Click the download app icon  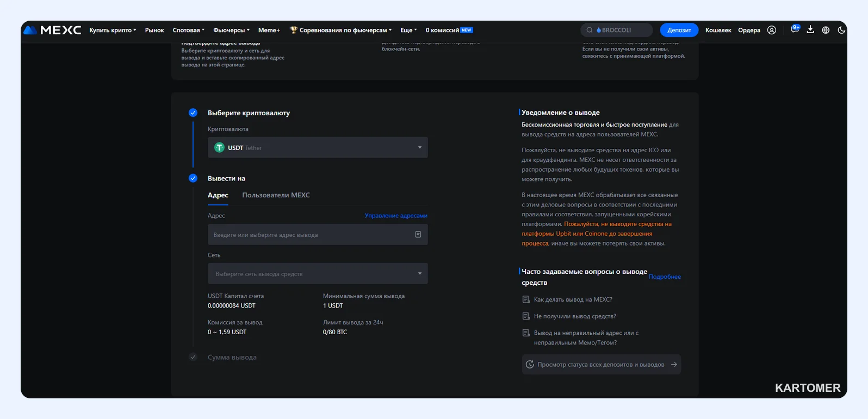point(810,30)
